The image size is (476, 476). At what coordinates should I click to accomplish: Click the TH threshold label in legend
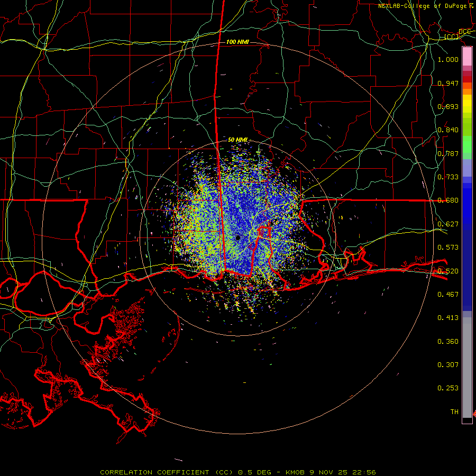pyautogui.click(x=454, y=412)
